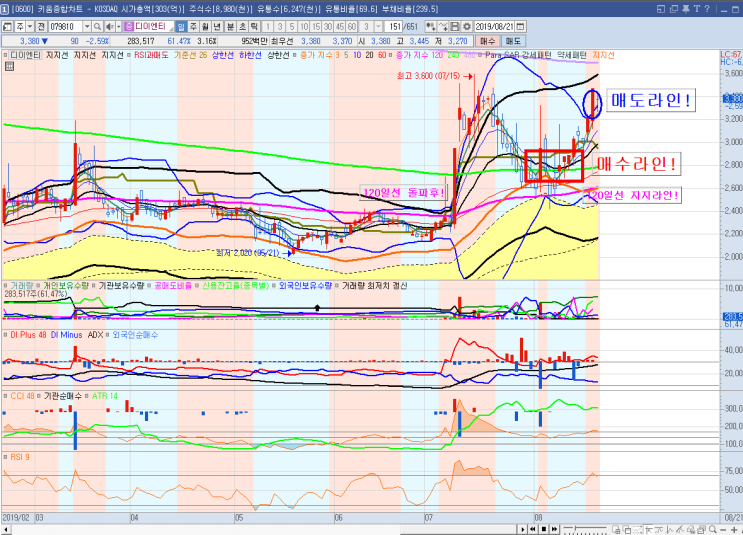Click the RSI과매도 indicator legend label

pyautogui.click(x=151, y=55)
